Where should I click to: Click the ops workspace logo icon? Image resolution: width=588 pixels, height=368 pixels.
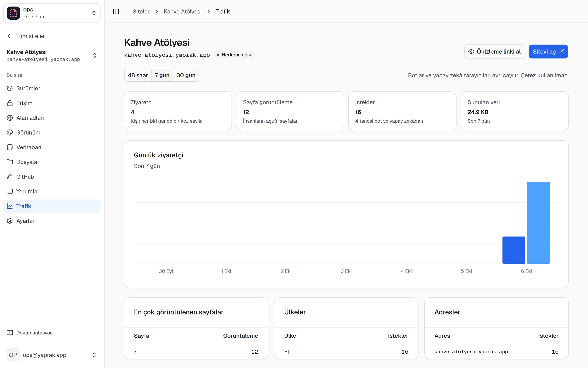pos(13,13)
